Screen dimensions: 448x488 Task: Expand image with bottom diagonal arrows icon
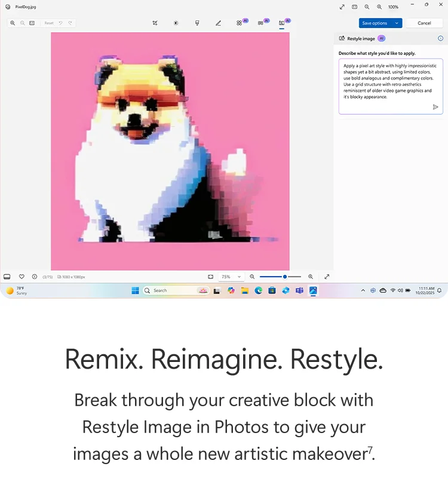click(327, 277)
